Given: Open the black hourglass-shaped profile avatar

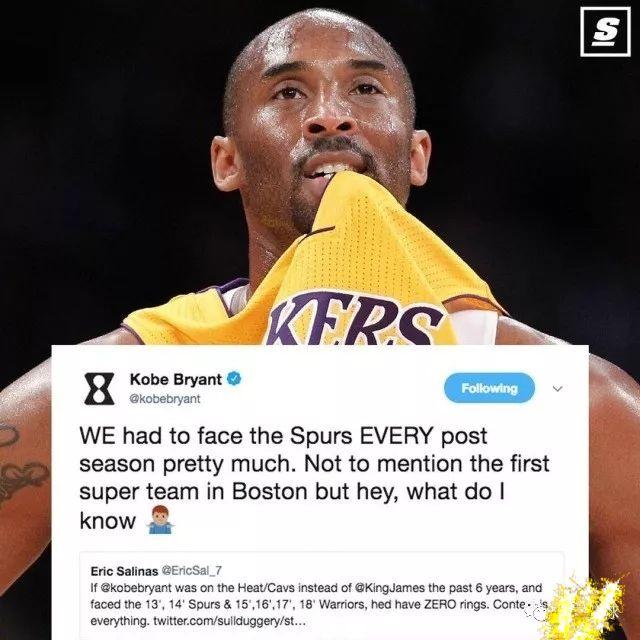Looking at the screenshot, I should [99, 389].
